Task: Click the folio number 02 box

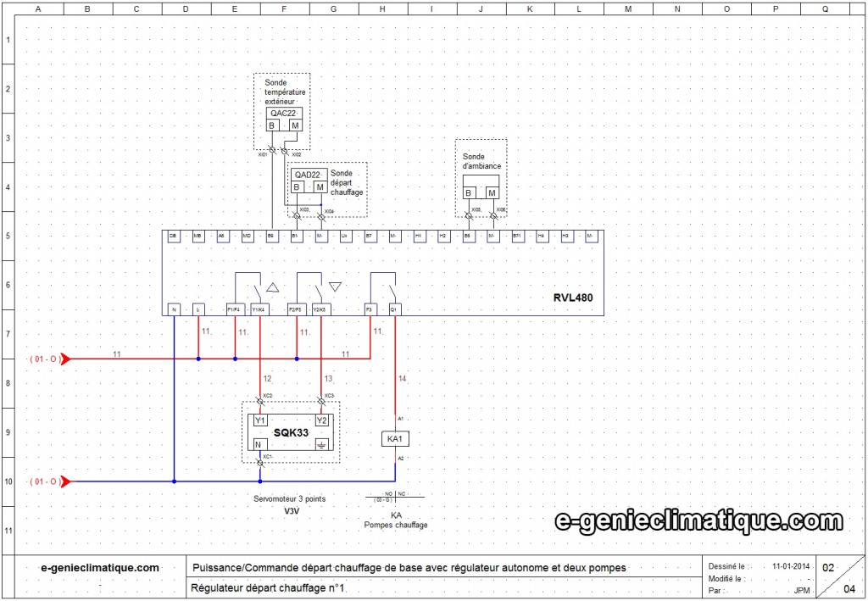Action: click(829, 568)
